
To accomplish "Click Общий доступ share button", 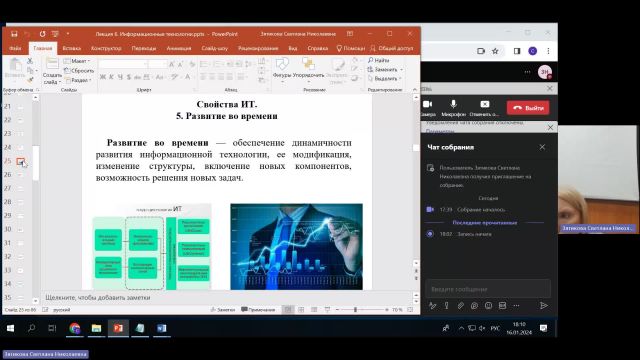I will [391, 48].
